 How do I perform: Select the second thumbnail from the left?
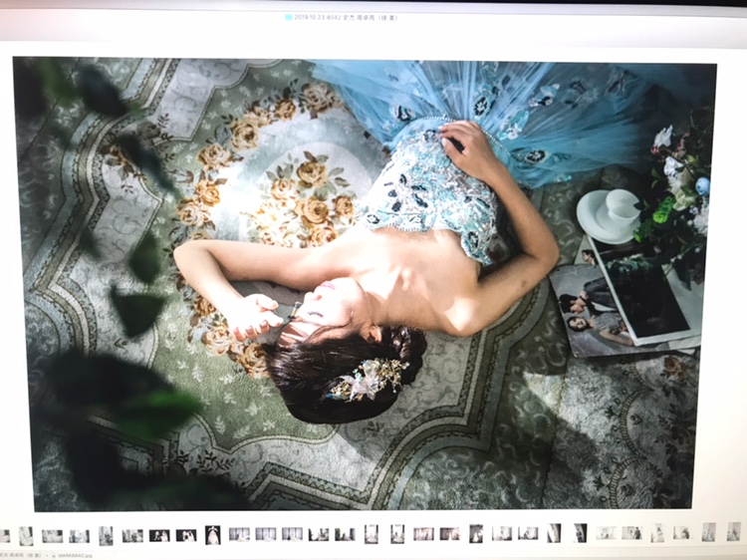pyautogui.click(x=26, y=536)
